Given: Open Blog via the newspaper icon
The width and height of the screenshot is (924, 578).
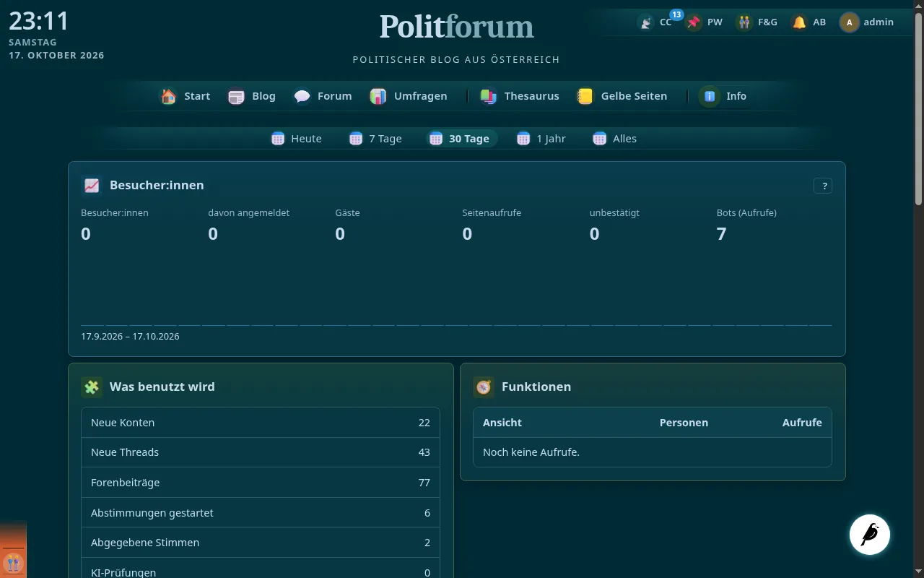Looking at the screenshot, I should 236,96.
